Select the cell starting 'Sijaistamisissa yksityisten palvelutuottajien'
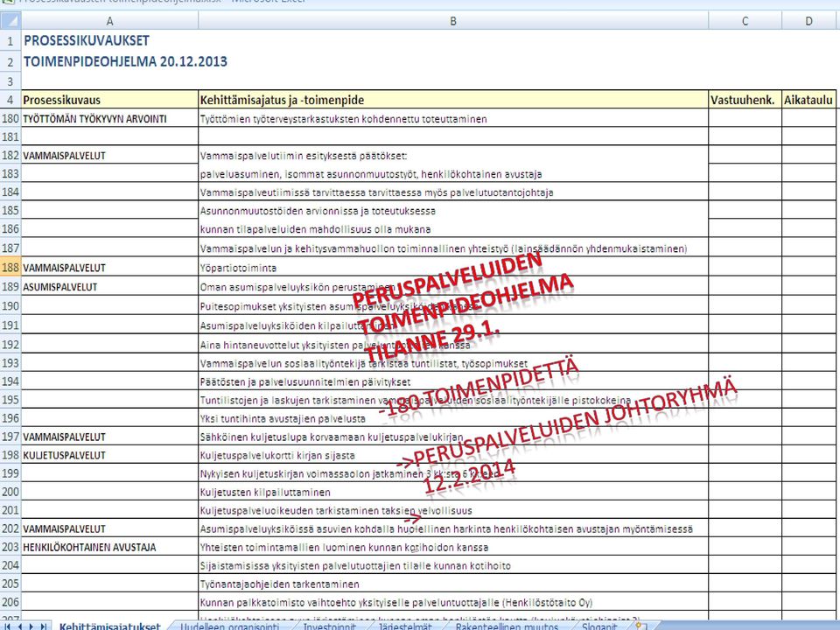The height and width of the screenshot is (630, 840). 453,565
